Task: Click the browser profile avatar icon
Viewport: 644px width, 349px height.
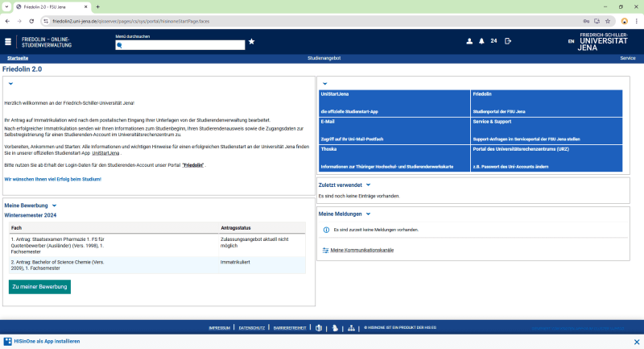Action: tap(625, 21)
